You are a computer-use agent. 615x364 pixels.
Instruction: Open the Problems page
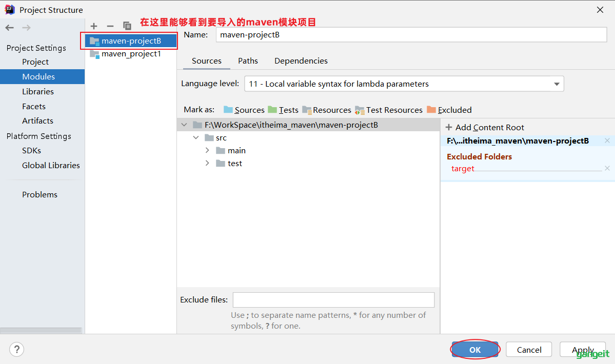39,195
